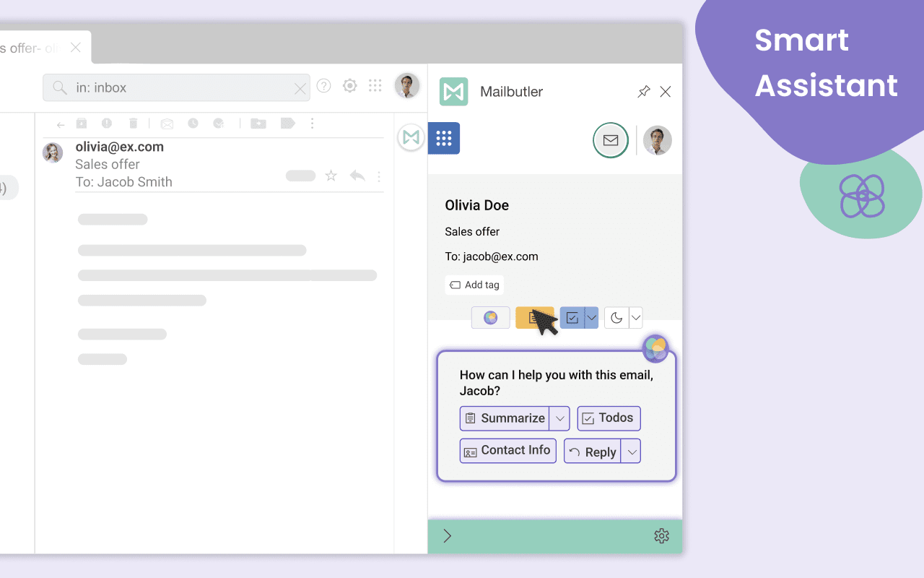Click the Mailbutler logo in header
This screenshot has width=924, height=578.
(454, 92)
